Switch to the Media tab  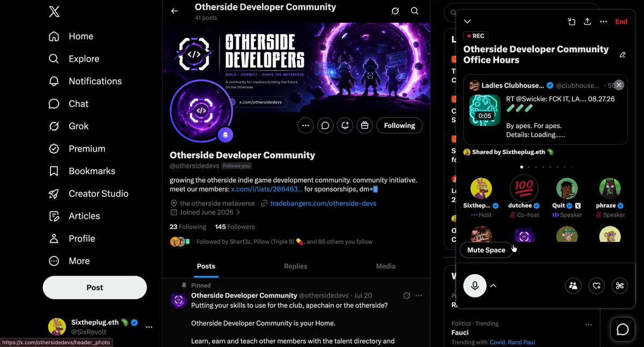tap(385, 266)
